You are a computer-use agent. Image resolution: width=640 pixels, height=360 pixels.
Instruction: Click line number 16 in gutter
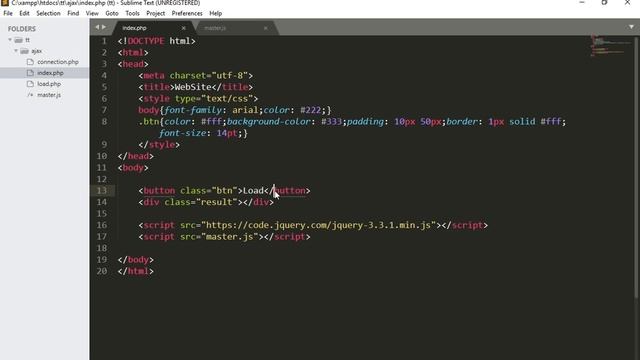click(102, 225)
